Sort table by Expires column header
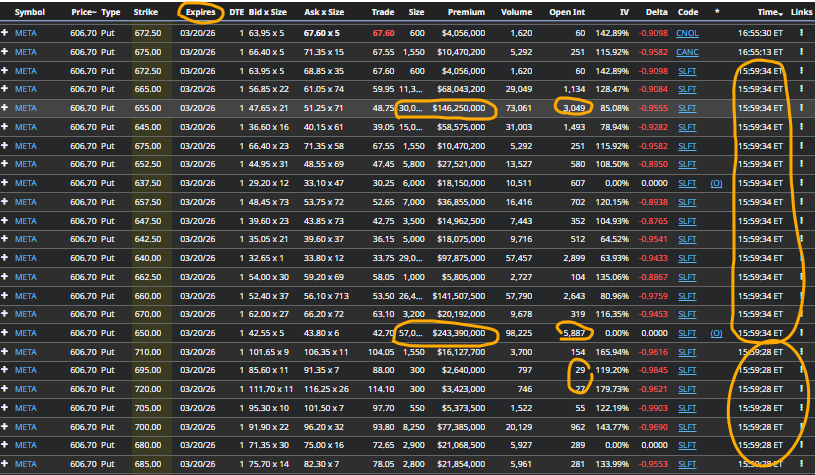815x475 pixels. (200, 12)
